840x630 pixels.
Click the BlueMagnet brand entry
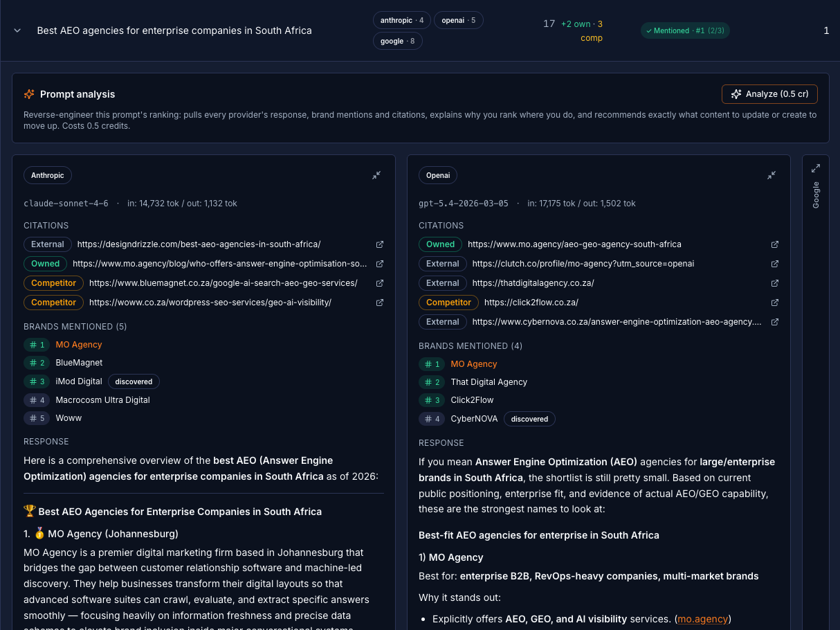[x=79, y=363]
